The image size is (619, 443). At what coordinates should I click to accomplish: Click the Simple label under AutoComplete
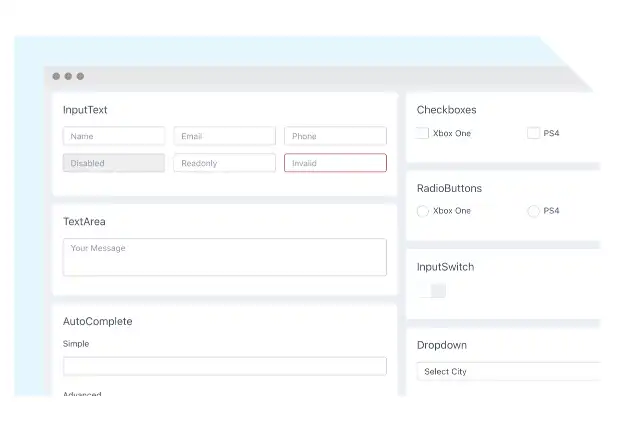pos(76,344)
